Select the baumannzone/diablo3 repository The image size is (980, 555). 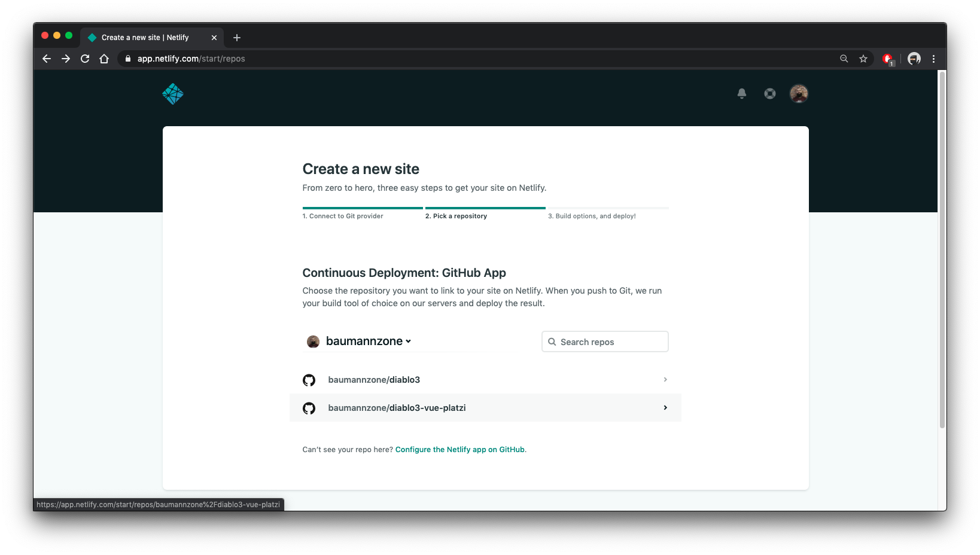[x=485, y=380]
